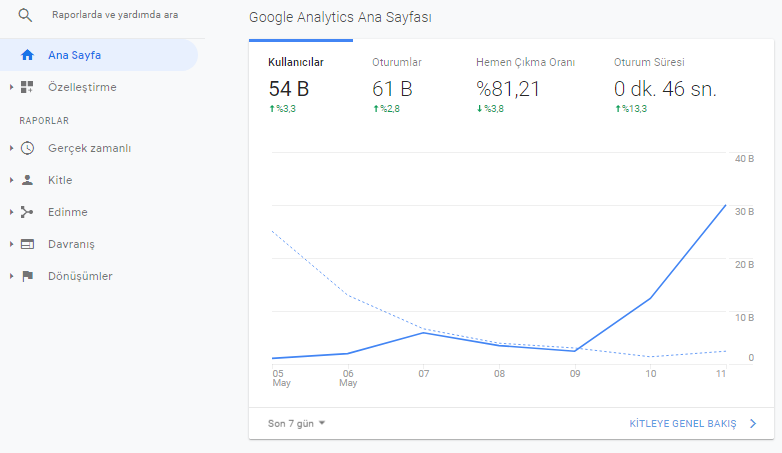Screen dimensions: 782x453
Task: Click the %13,3 duration change indicator
Action: coord(630,109)
